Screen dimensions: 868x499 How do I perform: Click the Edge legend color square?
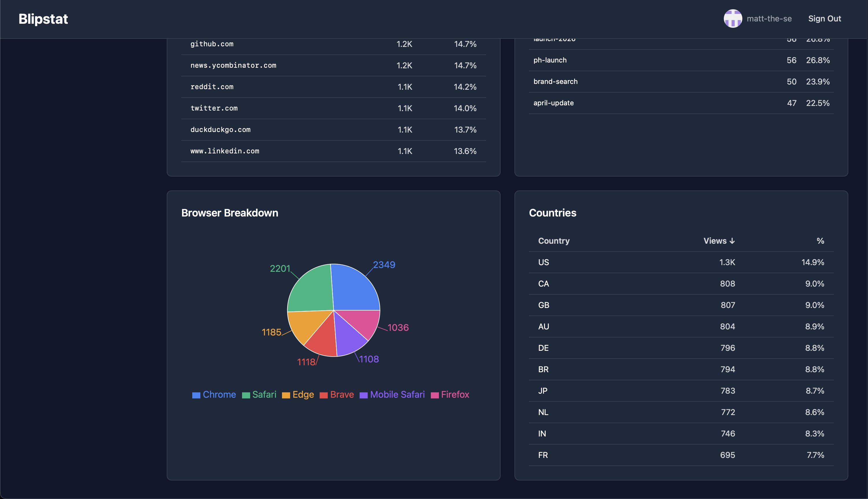pyautogui.click(x=286, y=395)
